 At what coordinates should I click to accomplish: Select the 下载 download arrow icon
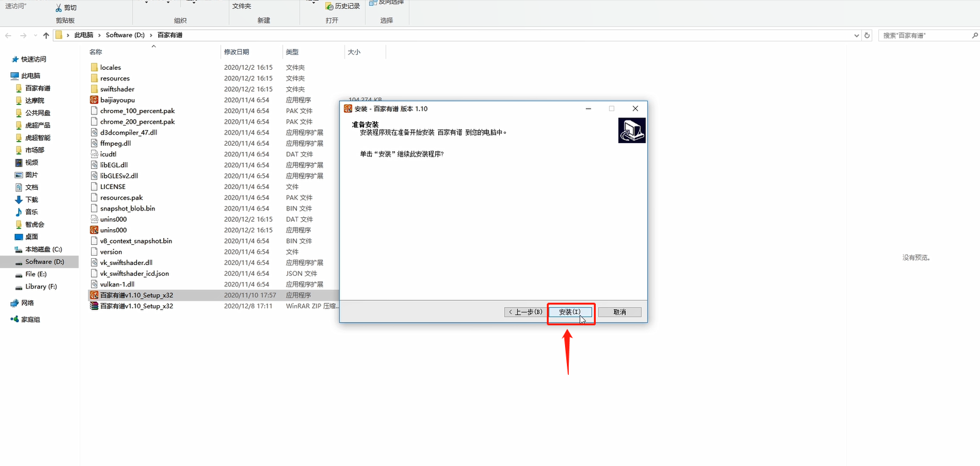(x=19, y=200)
